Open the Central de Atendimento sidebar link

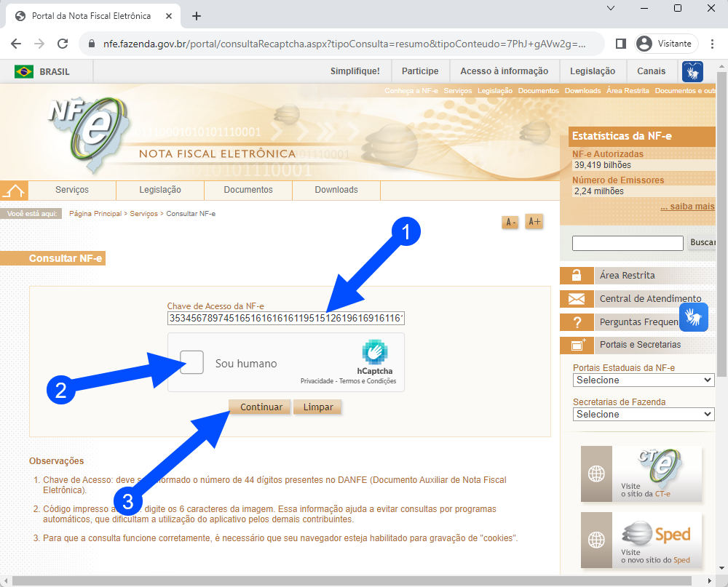pyautogui.click(x=650, y=299)
